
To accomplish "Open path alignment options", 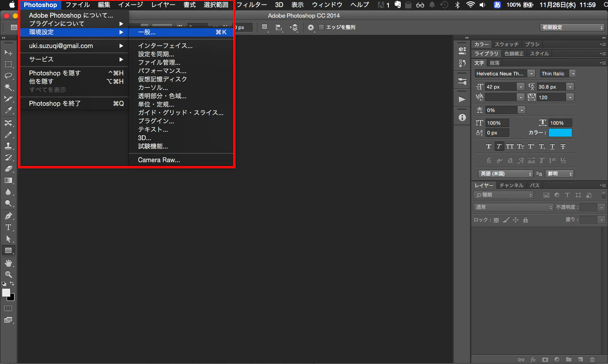I will [x=279, y=27].
